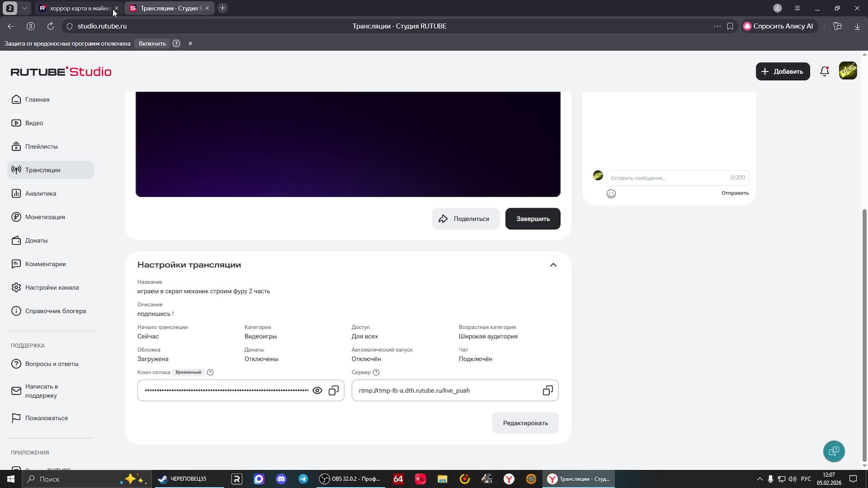The image size is (868, 488).
Task: Enable malware protection via Включить
Action: pos(152,43)
